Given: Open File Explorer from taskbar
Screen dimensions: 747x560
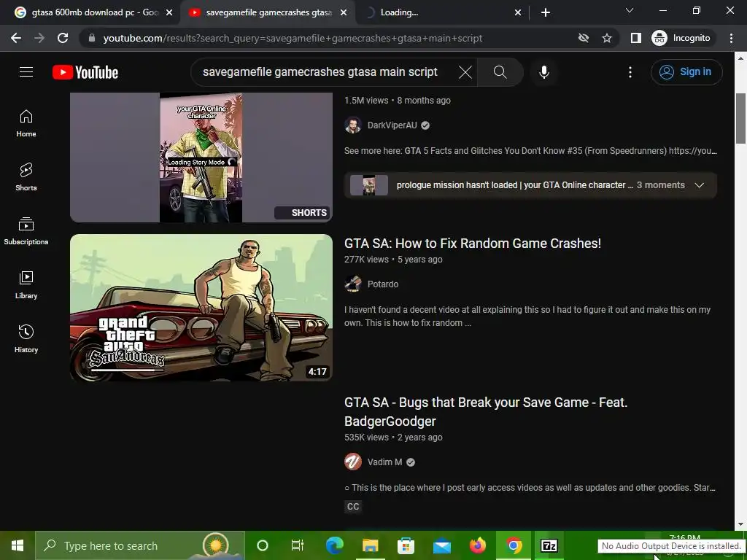Looking at the screenshot, I should 370,545.
